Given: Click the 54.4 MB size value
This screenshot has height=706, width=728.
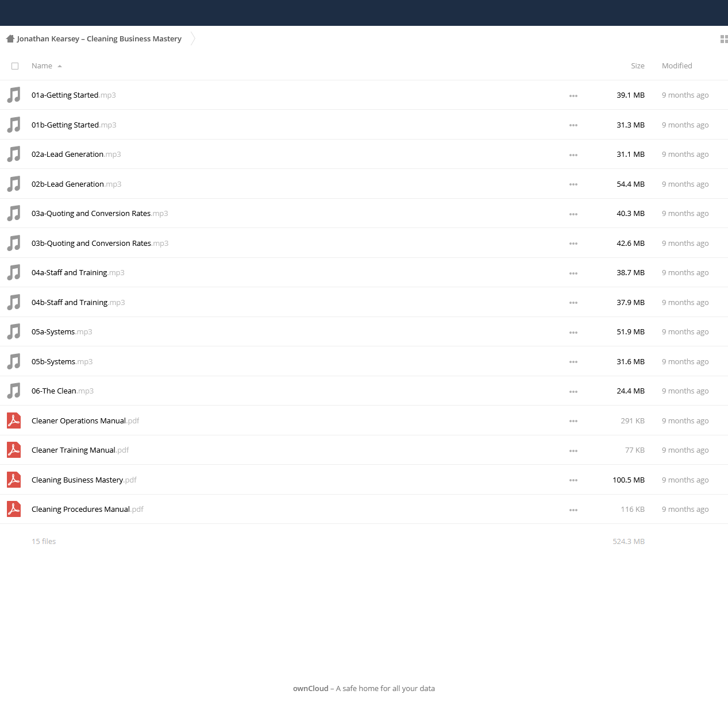Looking at the screenshot, I should click(x=630, y=184).
